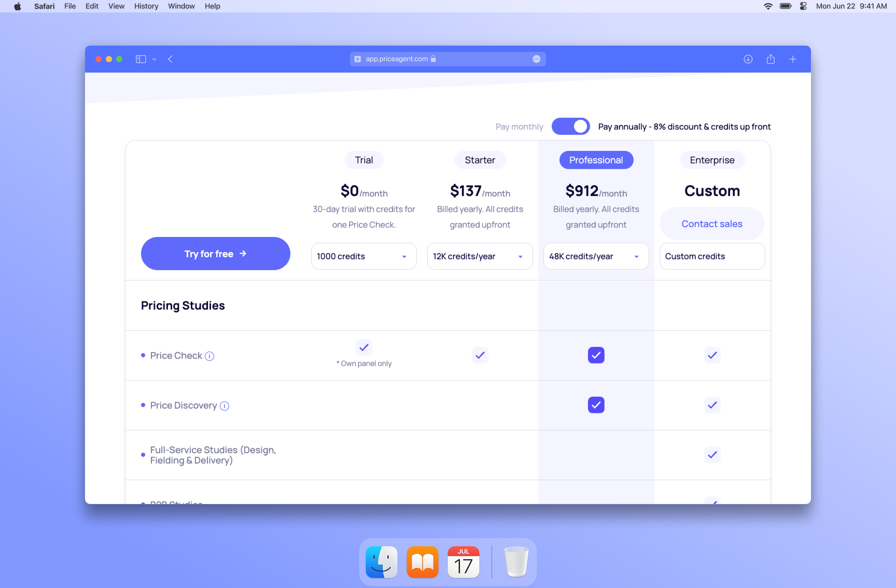The height and width of the screenshot is (588, 896).
Task: Open a new tab with plus icon
Action: (793, 59)
